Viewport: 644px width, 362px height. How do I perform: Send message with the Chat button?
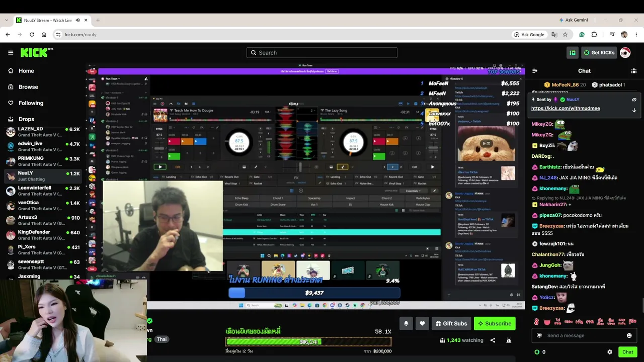(x=627, y=352)
